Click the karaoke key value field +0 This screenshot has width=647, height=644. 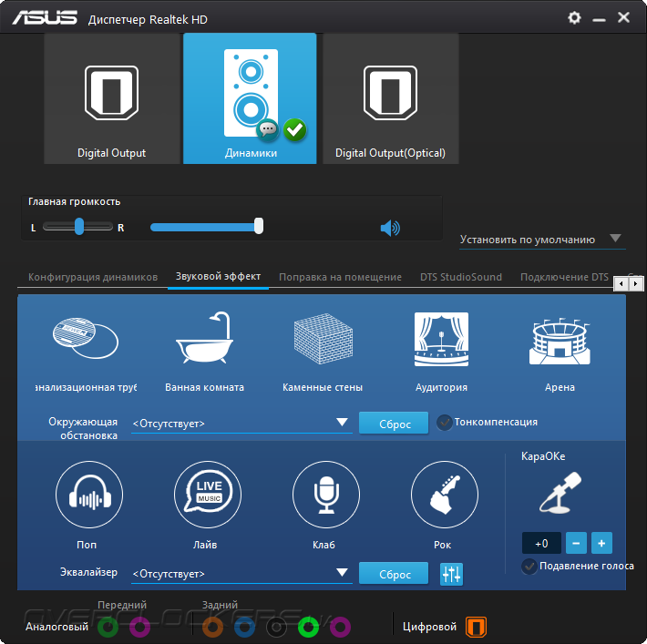[541, 543]
